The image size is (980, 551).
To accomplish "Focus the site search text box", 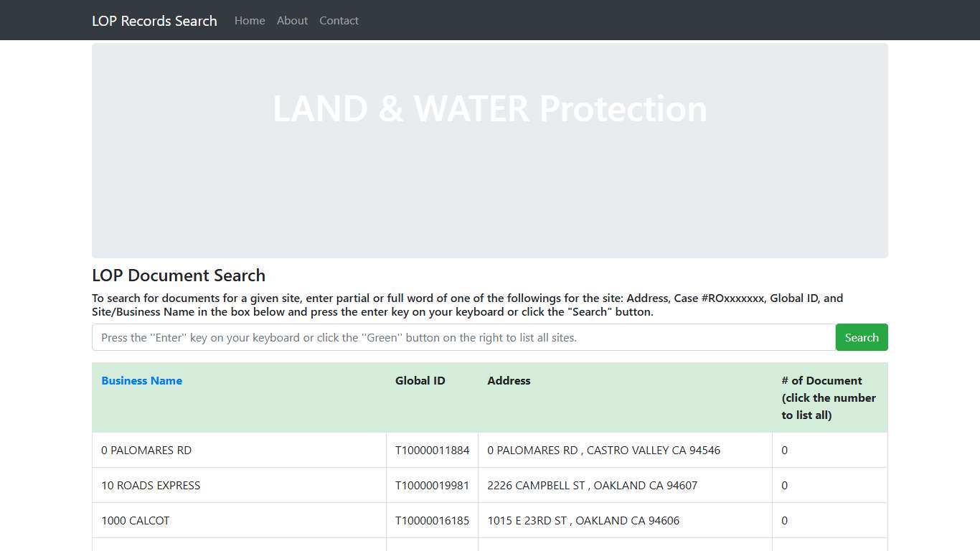I will [x=463, y=337].
